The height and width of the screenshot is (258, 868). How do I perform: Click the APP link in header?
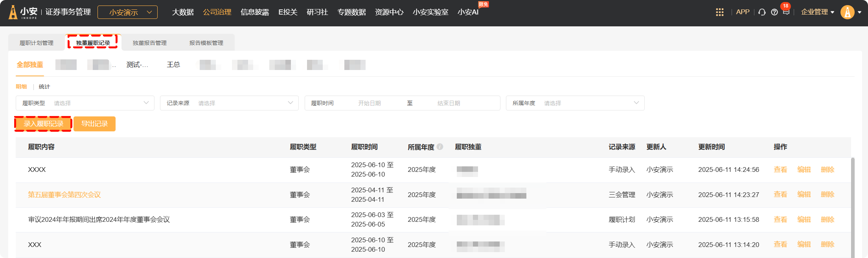click(743, 12)
